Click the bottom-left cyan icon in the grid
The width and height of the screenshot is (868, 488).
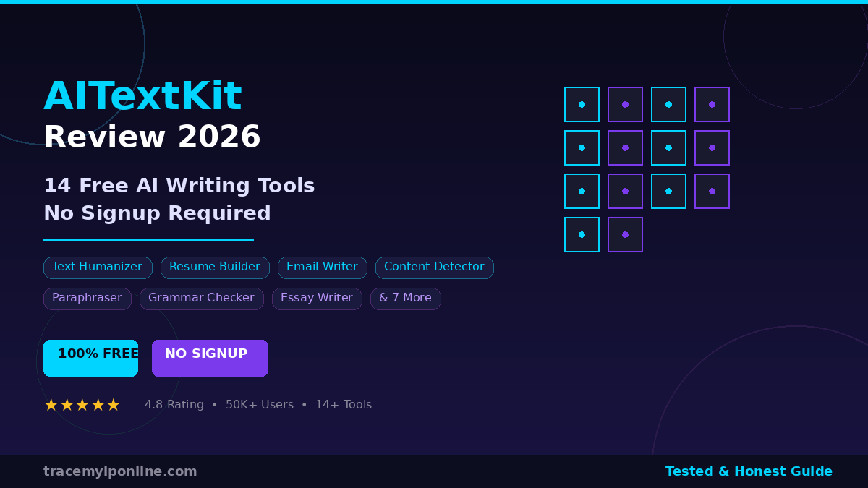coord(582,234)
